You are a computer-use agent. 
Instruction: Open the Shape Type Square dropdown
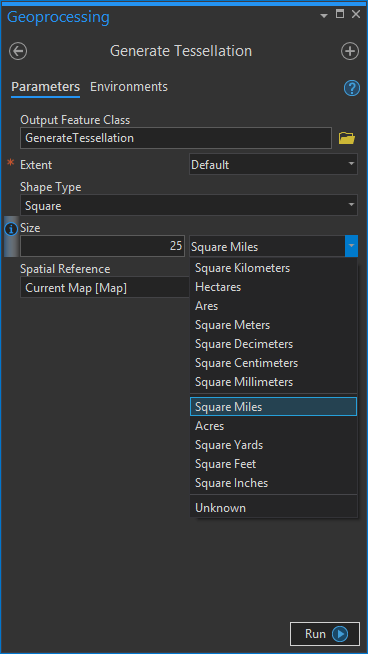point(189,205)
